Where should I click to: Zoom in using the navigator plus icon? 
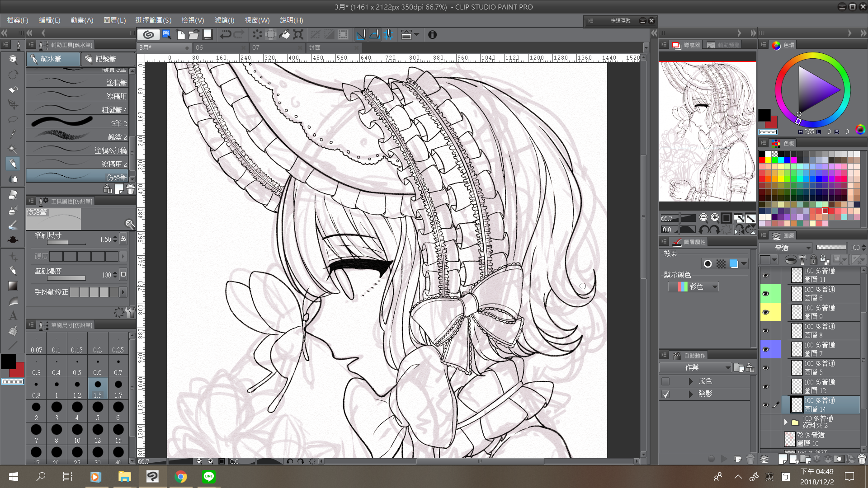715,218
